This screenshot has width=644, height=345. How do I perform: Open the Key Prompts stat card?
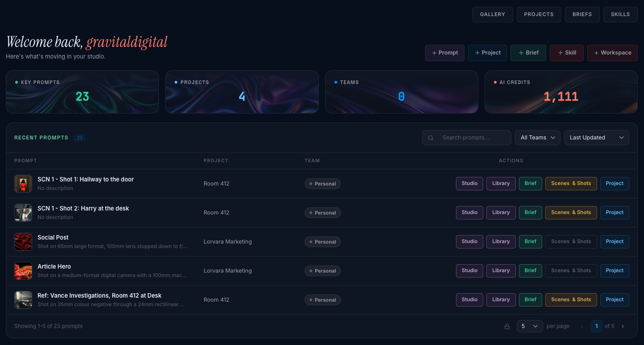pos(82,92)
